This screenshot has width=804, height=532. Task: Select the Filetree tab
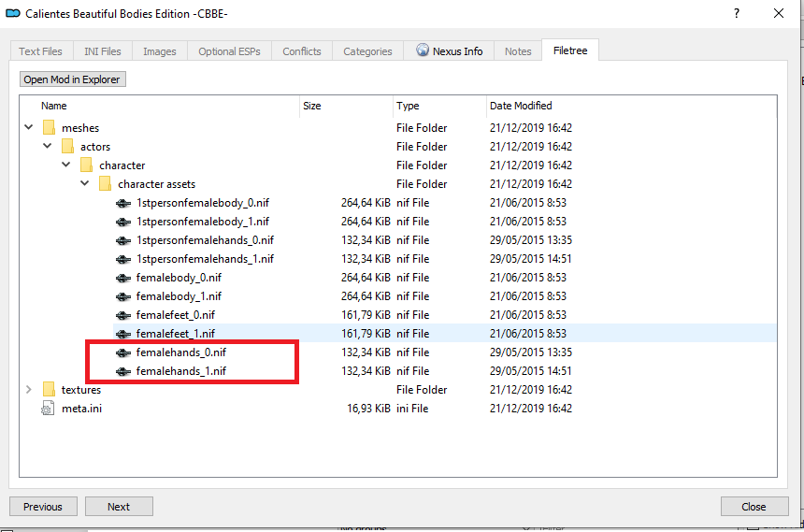click(x=570, y=50)
